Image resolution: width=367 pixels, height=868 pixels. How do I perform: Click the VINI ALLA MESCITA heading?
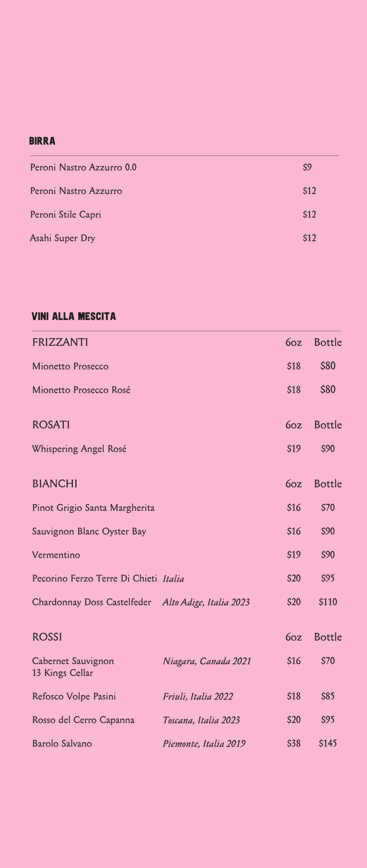point(74,316)
